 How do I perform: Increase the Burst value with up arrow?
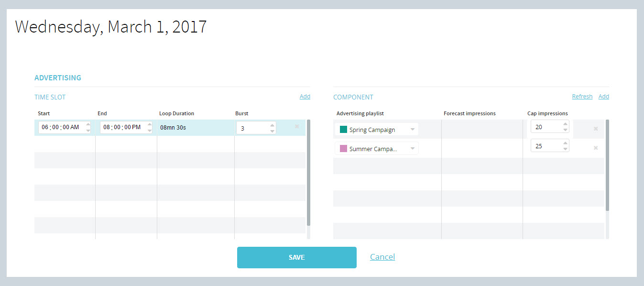point(272,125)
